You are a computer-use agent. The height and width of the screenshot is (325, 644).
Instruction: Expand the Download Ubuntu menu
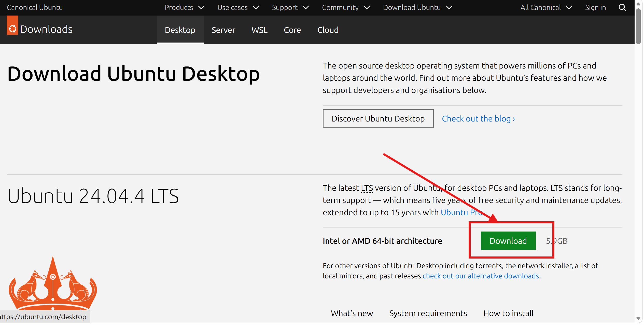point(417,8)
